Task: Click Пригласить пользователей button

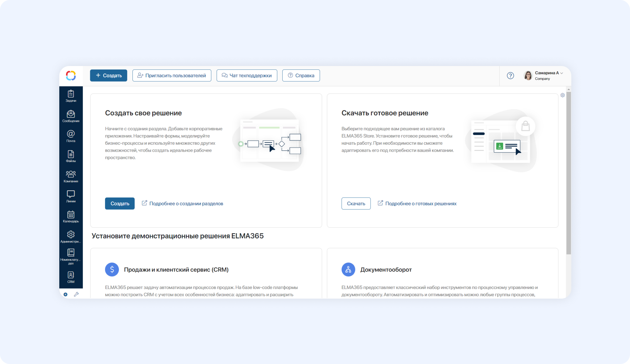Action: [172, 76]
